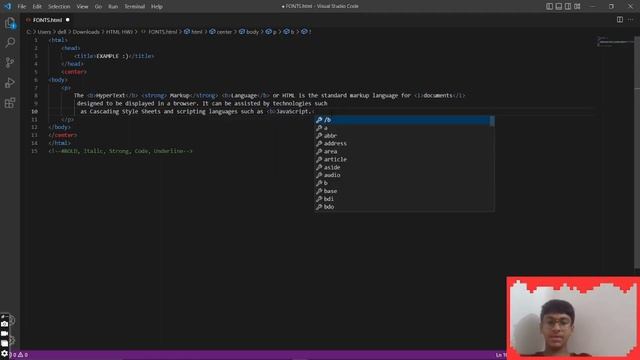Open the Go menu
Image resolution: width=640 pixels, height=360 pixels.
(x=98, y=7)
